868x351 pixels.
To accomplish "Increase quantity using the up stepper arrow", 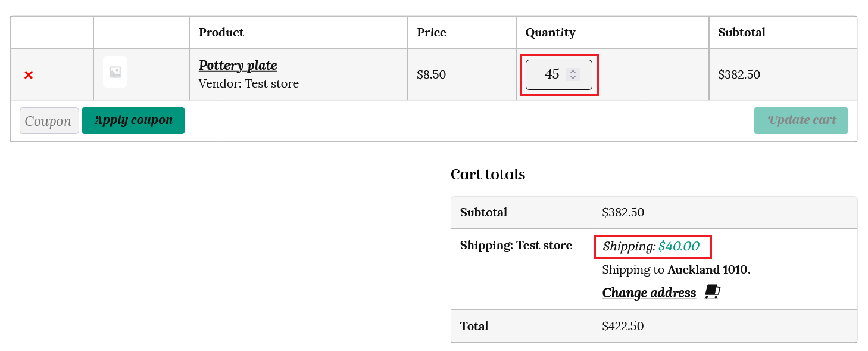I will pos(573,72).
